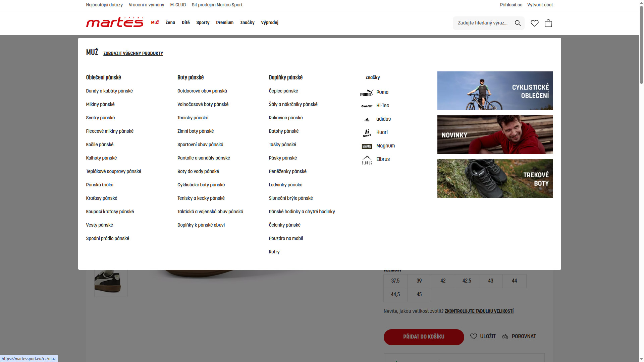Click the Hi-Tec brand icon

(x=367, y=106)
